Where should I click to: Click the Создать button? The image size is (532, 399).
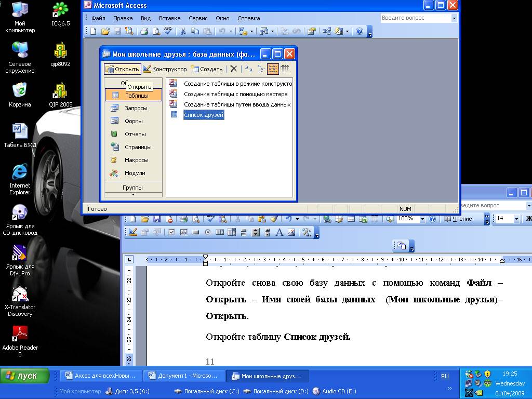207,69
